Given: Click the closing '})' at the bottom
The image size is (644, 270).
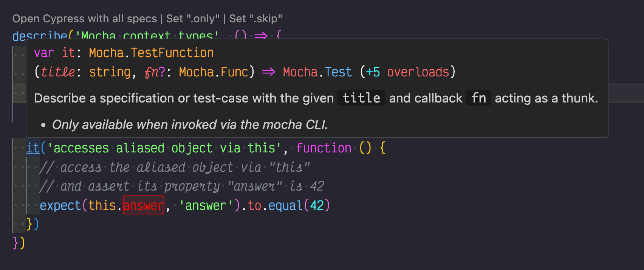Looking at the screenshot, I should pos(19,243).
